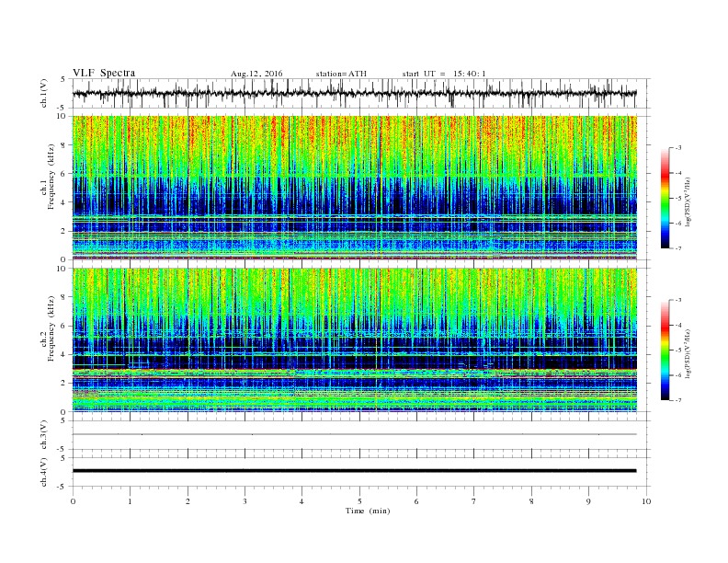Click the "Time (min)" axis label

pos(368,511)
